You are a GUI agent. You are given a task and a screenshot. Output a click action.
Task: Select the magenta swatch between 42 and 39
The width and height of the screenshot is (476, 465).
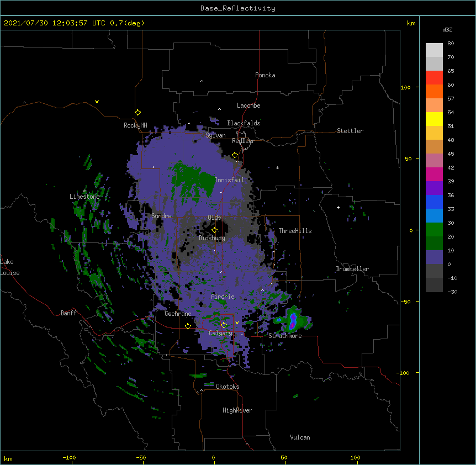tap(434, 174)
